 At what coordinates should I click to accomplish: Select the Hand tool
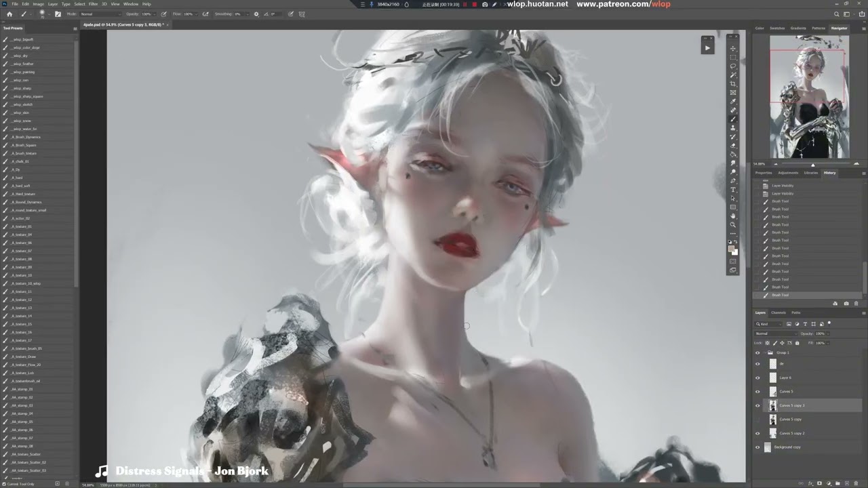pyautogui.click(x=733, y=216)
